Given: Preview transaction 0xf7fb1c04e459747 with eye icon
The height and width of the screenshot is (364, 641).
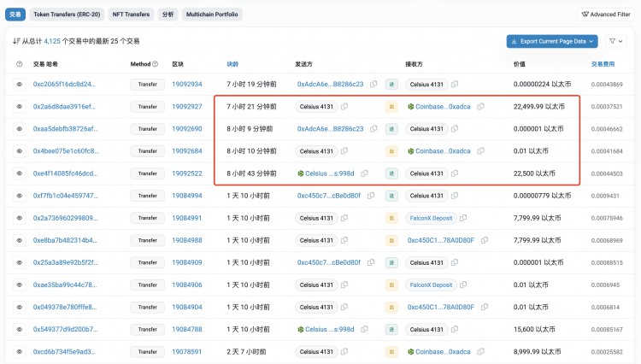Looking at the screenshot, I should tap(19, 196).
